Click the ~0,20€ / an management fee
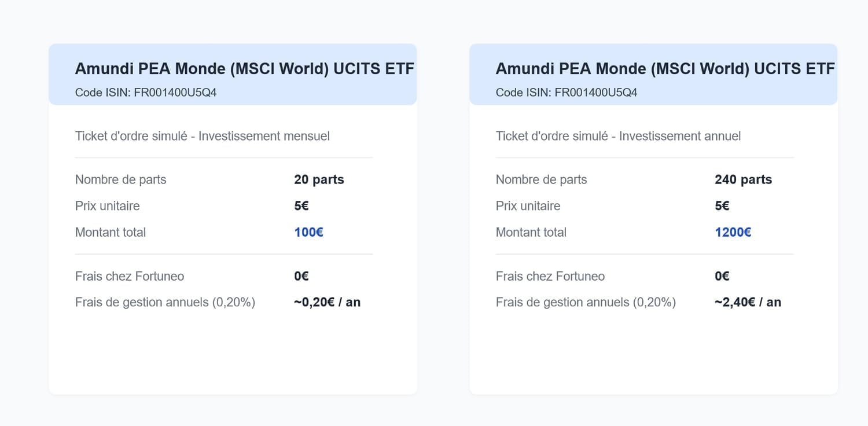The width and height of the screenshot is (868, 426). tap(327, 302)
